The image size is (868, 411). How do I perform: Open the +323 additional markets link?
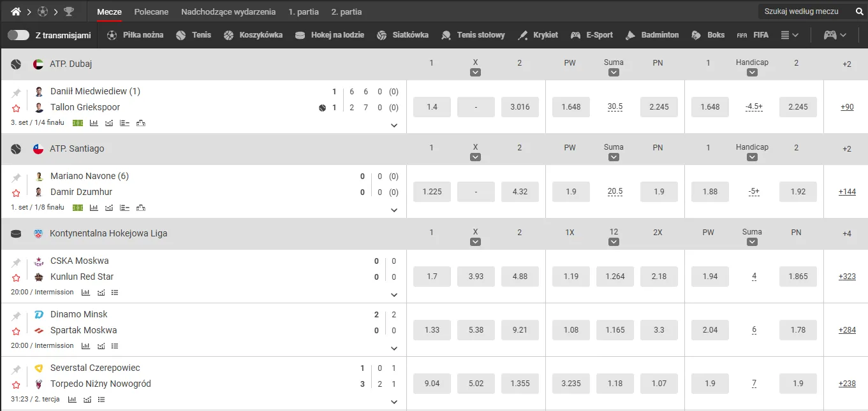point(846,277)
